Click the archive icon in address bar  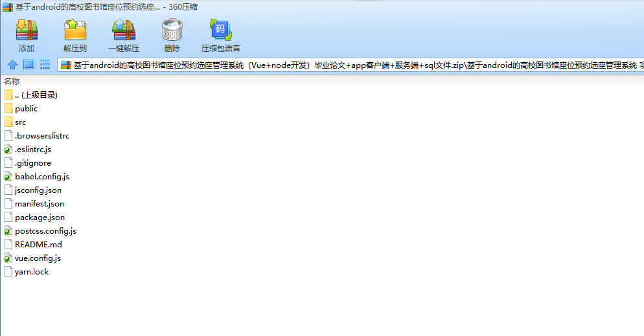pos(66,65)
